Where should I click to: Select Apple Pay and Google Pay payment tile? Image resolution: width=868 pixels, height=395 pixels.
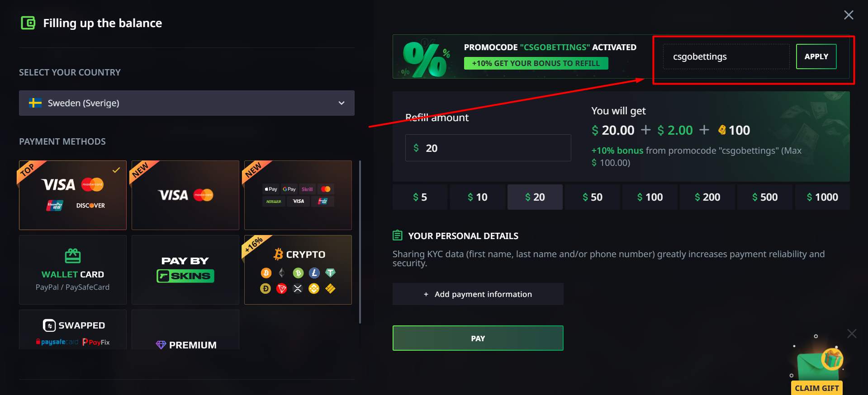298,195
